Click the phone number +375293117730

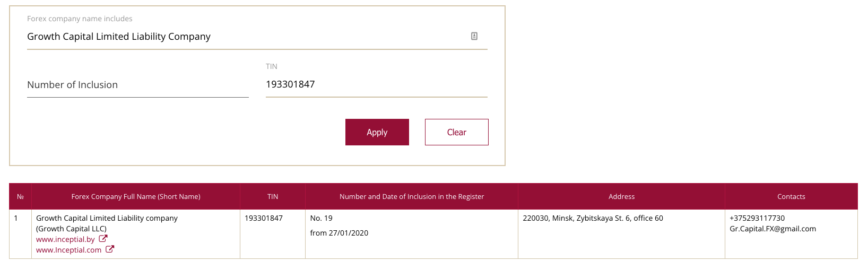coord(757,218)
